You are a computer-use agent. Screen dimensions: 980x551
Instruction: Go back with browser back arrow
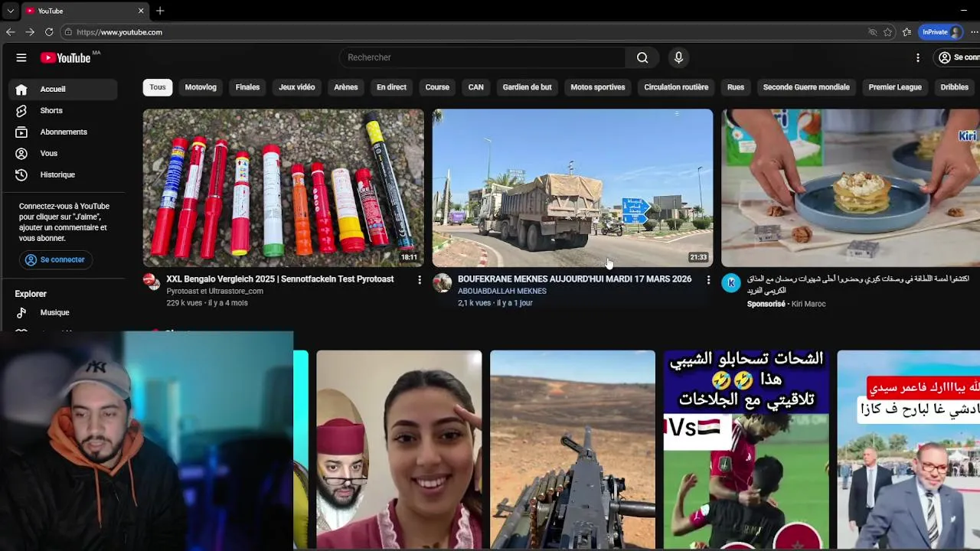click(10, 32)
